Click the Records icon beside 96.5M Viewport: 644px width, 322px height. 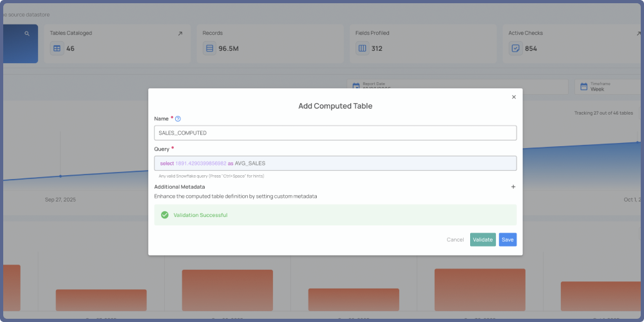point(209,48)
